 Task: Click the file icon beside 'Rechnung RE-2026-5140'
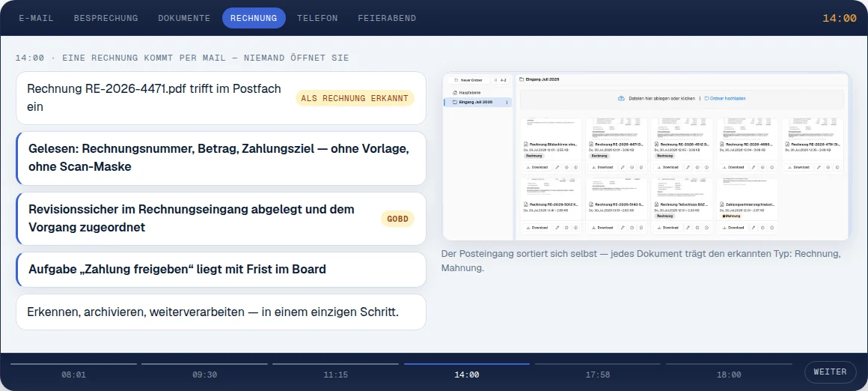point(591,204)
